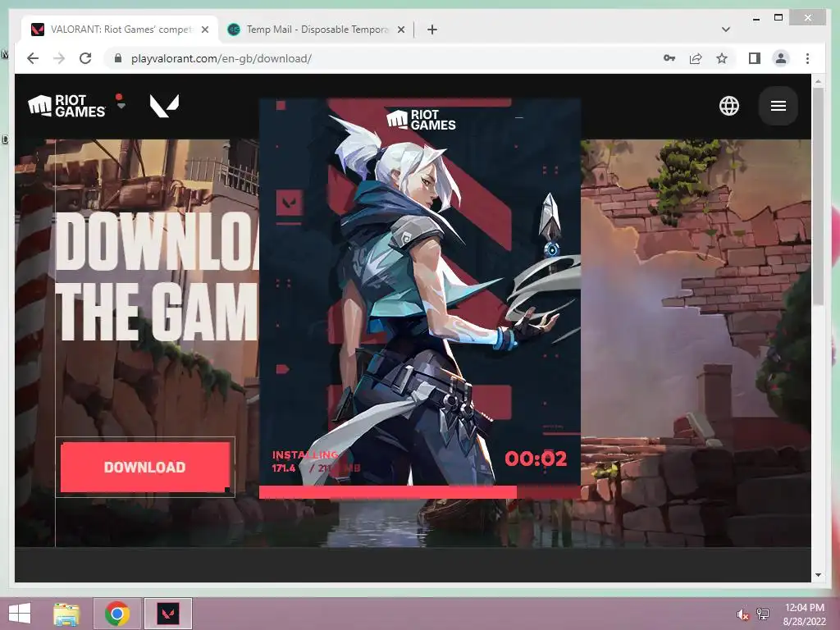Share this page via share icon
The width and height of the screenshot is (840, 630).
pyautogui.click(x=696, y=58)
